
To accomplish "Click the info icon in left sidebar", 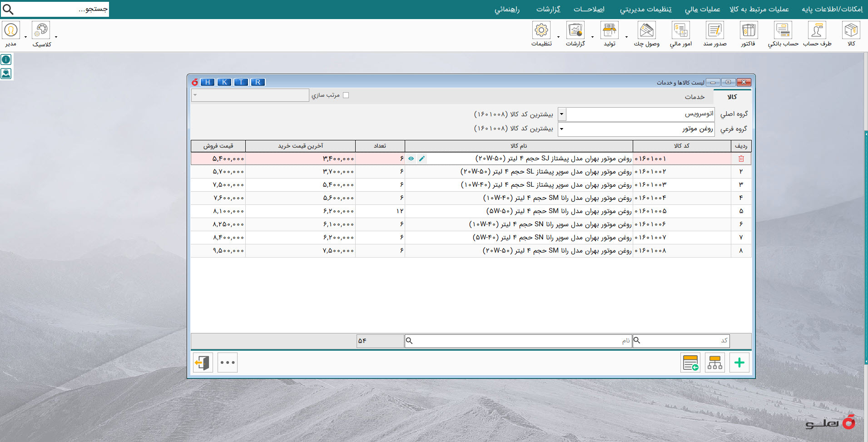I will (6, 60).
